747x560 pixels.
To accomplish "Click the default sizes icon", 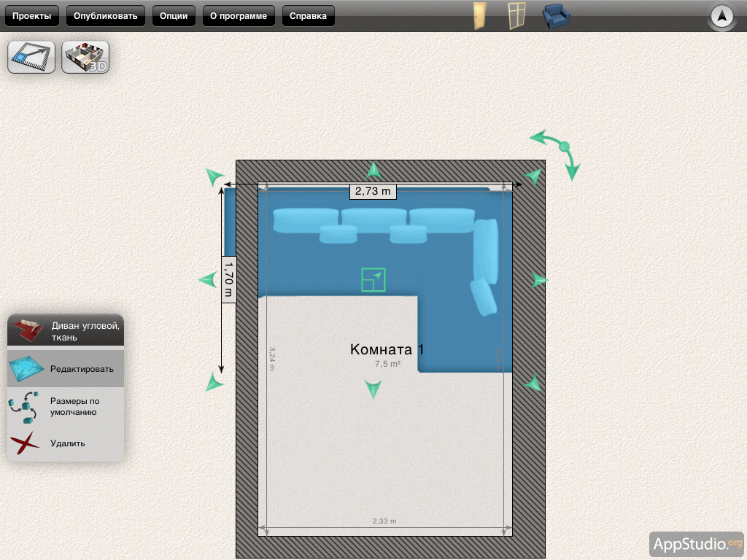I will [x=26, y=407].
